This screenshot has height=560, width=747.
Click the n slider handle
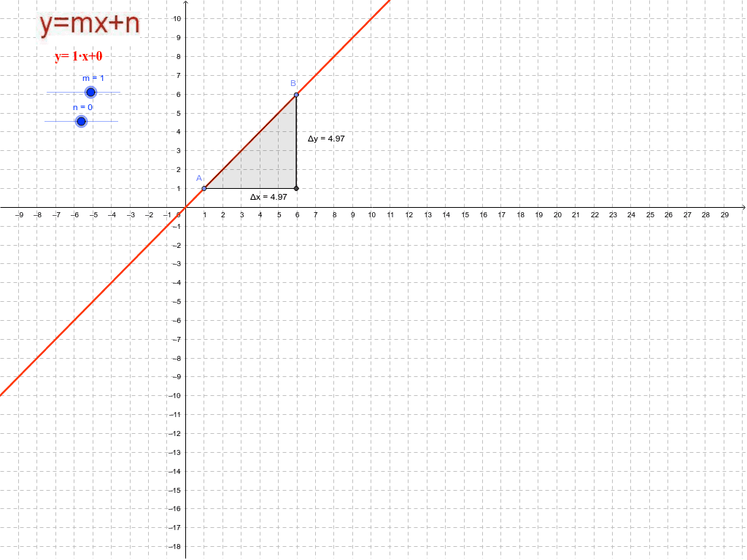tap(82, 122)
